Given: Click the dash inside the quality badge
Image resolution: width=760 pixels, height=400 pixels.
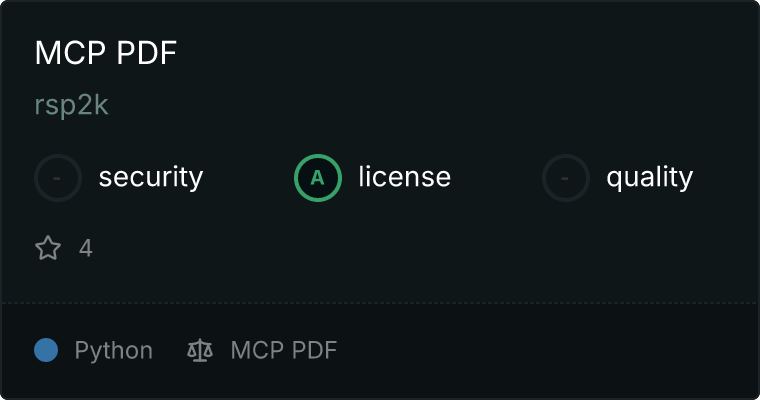Looking at the screenshot, I should coord(565,178).
